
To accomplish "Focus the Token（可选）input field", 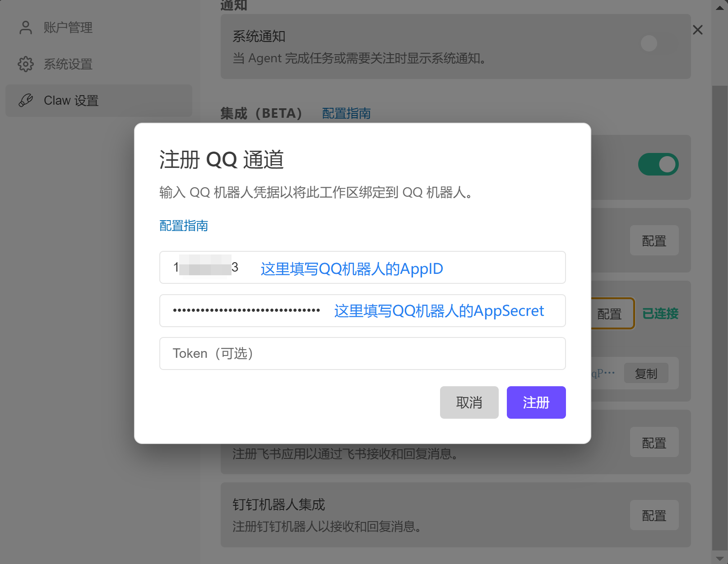I will 362,353.
